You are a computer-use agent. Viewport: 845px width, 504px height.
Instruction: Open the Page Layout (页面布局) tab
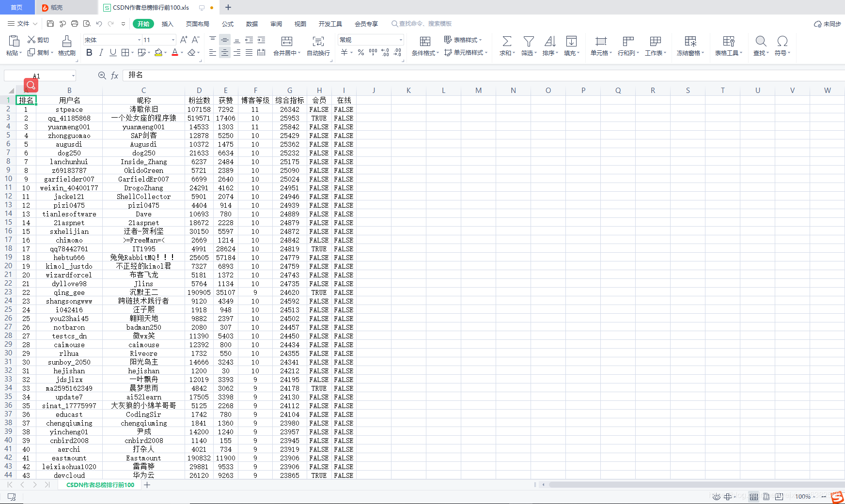(197, 24)
